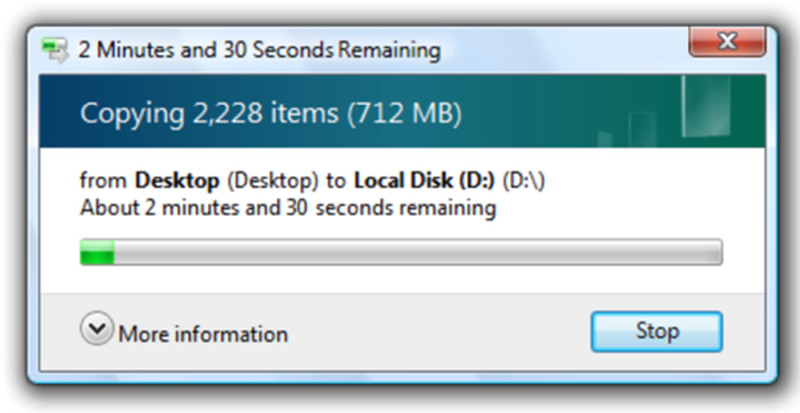Stop the copy operation
Image resolution: width=800 pixels, height=413 pixels.
657,331
